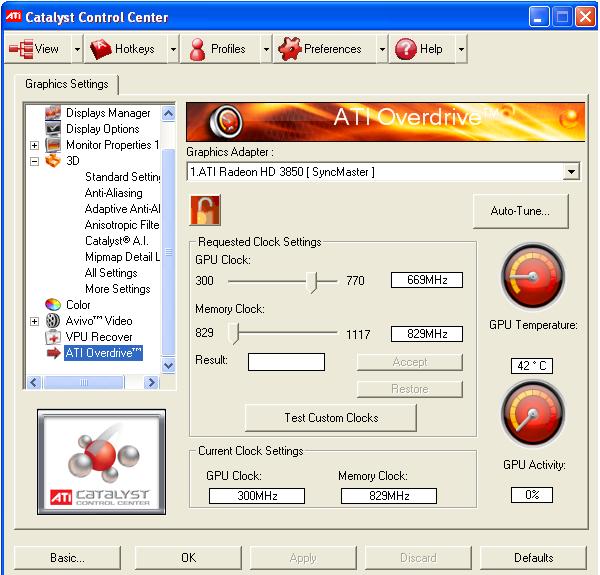Screen dimensions: 600x575
Task: Click the requested GPU Clock 669MHz field
Action: [427, 280]
